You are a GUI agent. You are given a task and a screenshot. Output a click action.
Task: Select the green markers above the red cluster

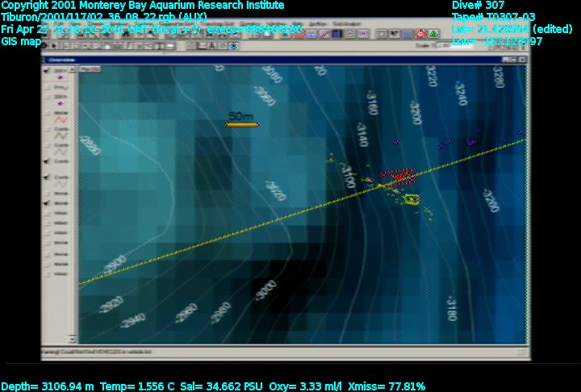click(331, 160)
